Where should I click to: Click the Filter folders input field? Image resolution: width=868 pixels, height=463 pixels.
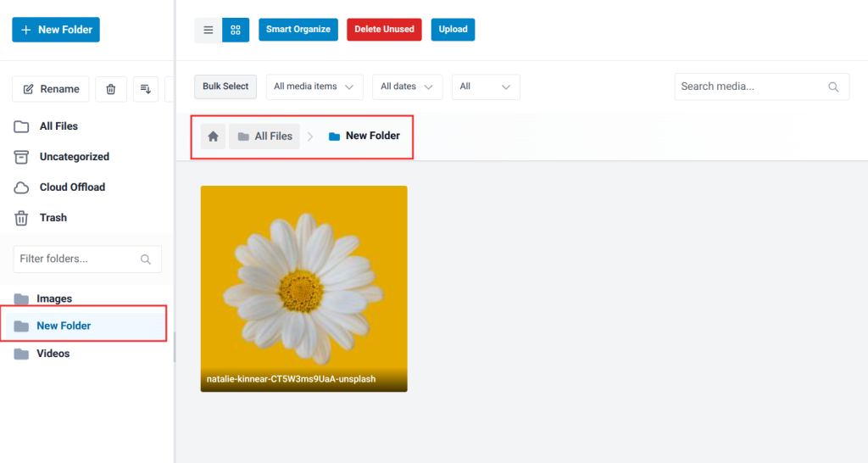point(87,259)
